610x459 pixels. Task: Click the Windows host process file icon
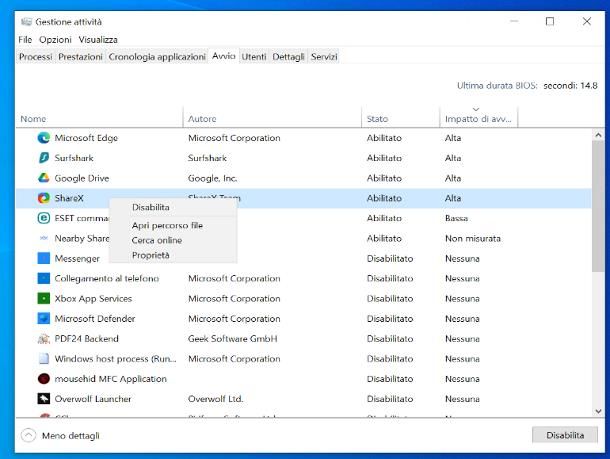tap(44, 359)
